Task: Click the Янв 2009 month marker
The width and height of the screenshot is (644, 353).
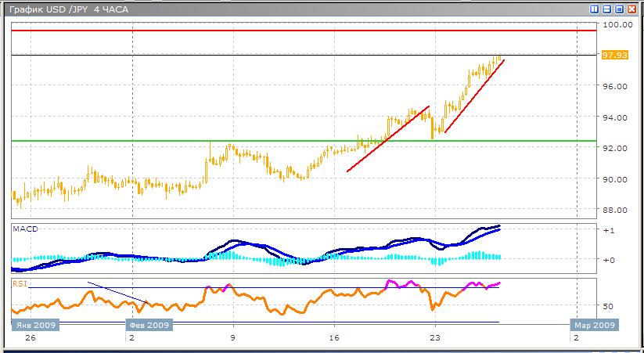Action: [x=32, y=324]
